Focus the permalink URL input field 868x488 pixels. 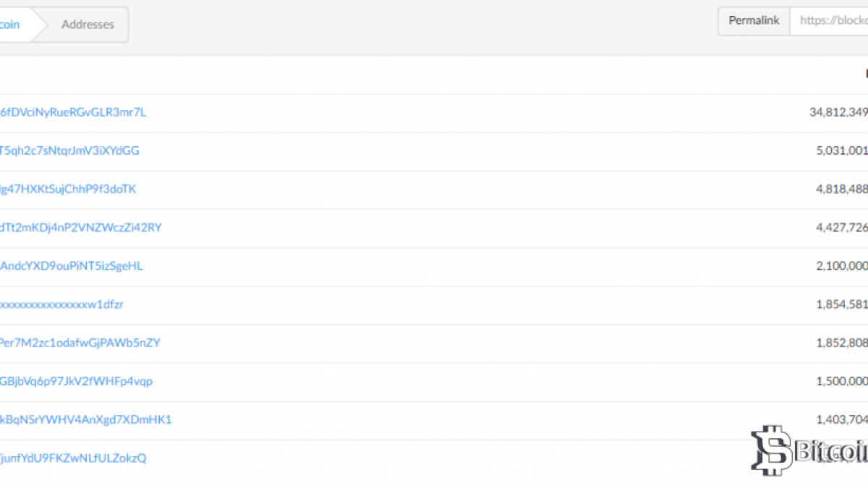(830, 21)
